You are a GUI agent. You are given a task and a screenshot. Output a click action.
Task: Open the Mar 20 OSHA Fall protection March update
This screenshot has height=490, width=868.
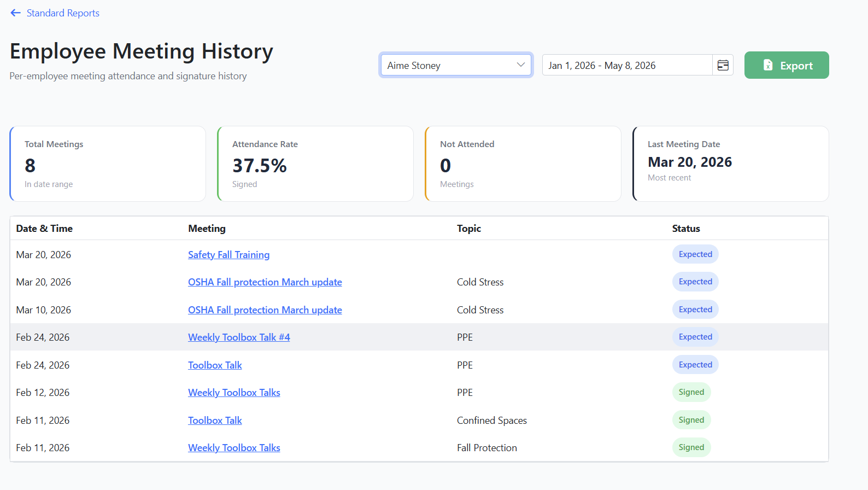coord(265,282)
